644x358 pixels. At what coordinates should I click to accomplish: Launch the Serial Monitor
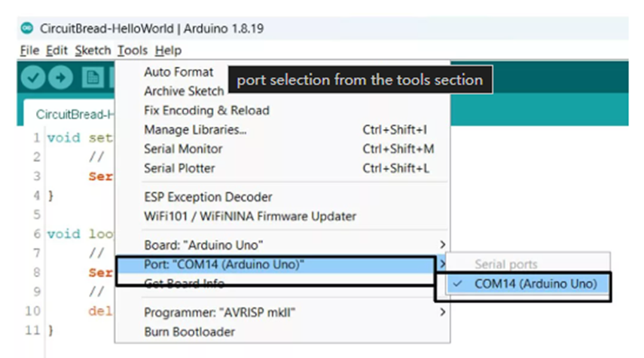[x=282, y=149]
